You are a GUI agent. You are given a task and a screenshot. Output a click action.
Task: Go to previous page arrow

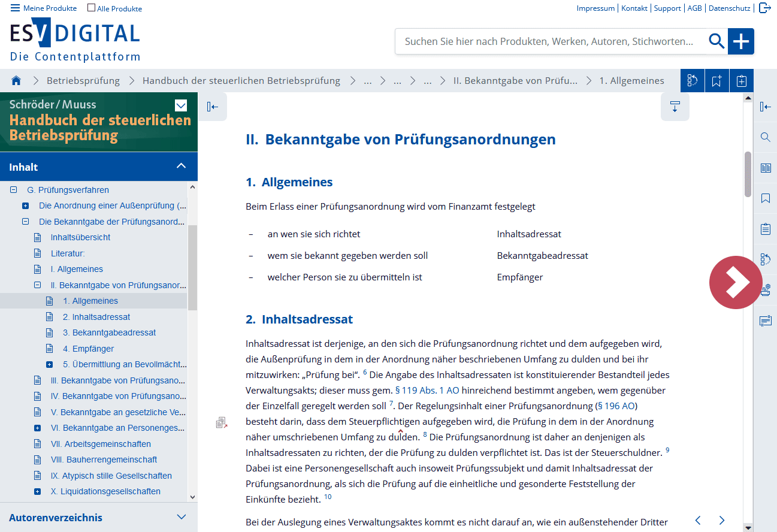click(698, 520)
